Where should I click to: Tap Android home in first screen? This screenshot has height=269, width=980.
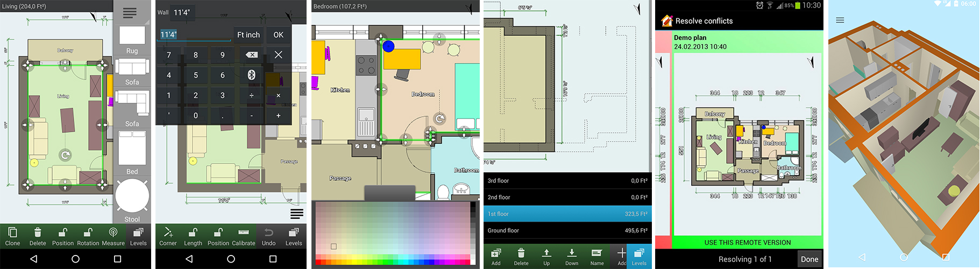click(x=75, y=259)
